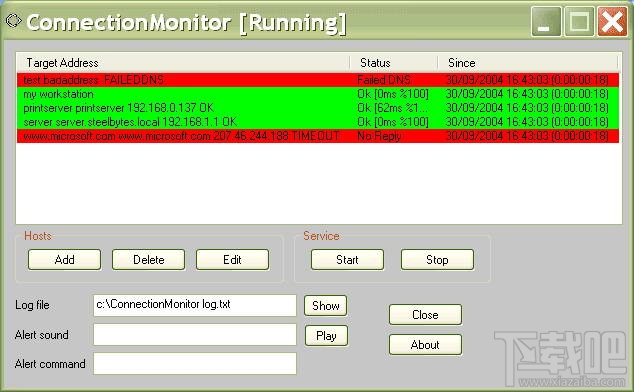Click the Ok [62ms status cell
Image resolution: width=634 pixels, height=392 pixels.
pyautogui.click(x=393, y=108)
